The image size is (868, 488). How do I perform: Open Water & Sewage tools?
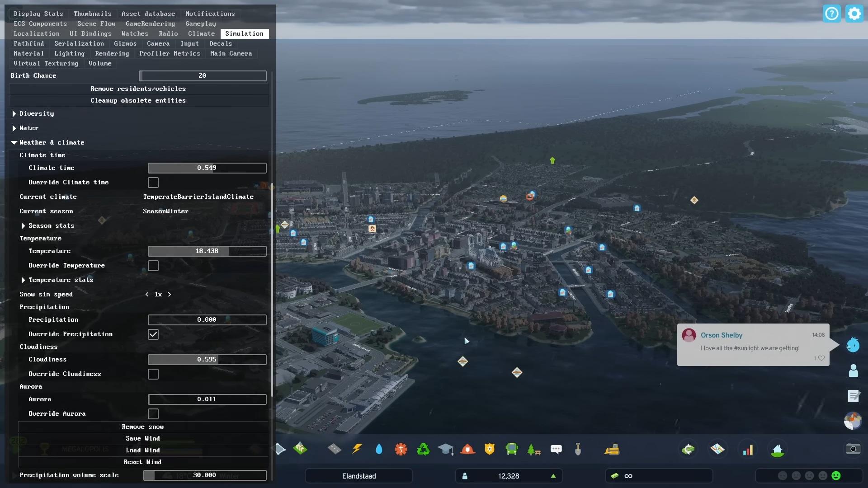[x=379, y=449]
